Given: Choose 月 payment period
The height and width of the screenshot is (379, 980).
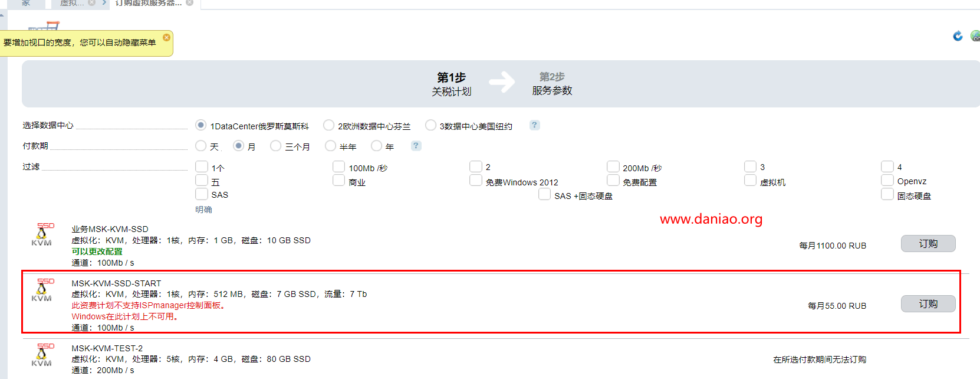Looking at the screenshot, I should pos(238,146).
